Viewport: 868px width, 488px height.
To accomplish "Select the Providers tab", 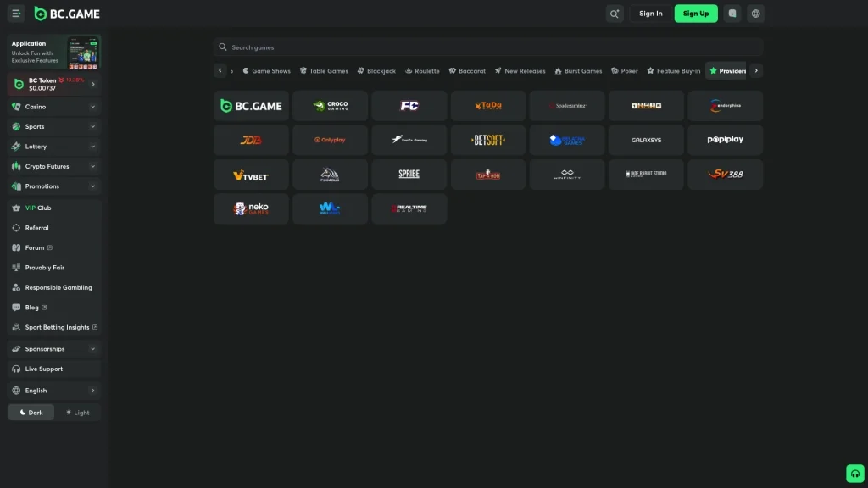I will click(726, 71).
